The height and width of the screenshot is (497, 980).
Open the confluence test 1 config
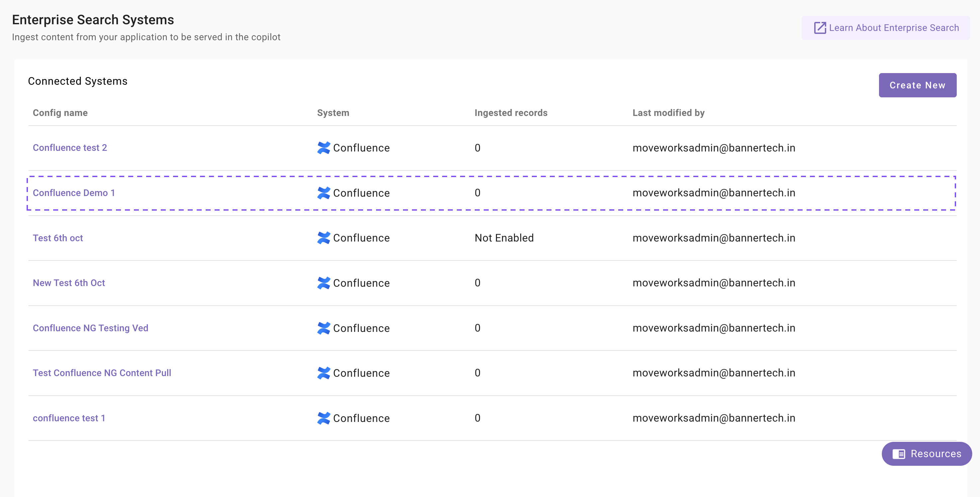pos(69,418)
